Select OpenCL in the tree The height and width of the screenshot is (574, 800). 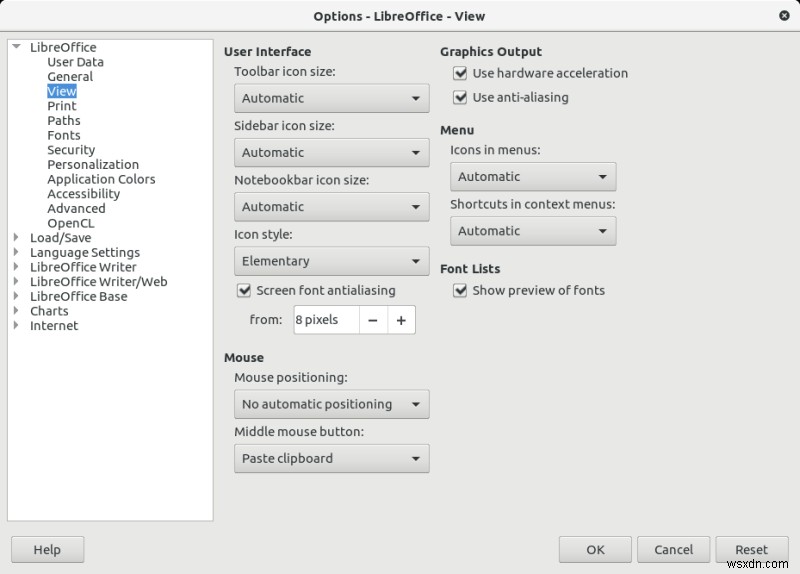tap(70, 223)
